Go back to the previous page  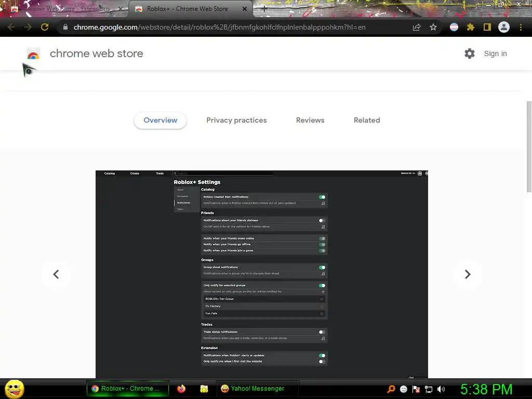pos(11,27)
